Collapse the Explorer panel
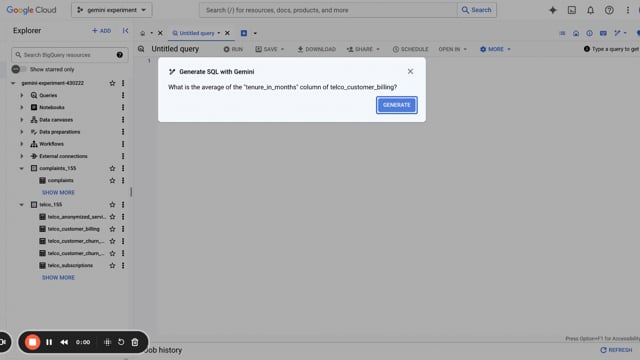 point(125,31)
